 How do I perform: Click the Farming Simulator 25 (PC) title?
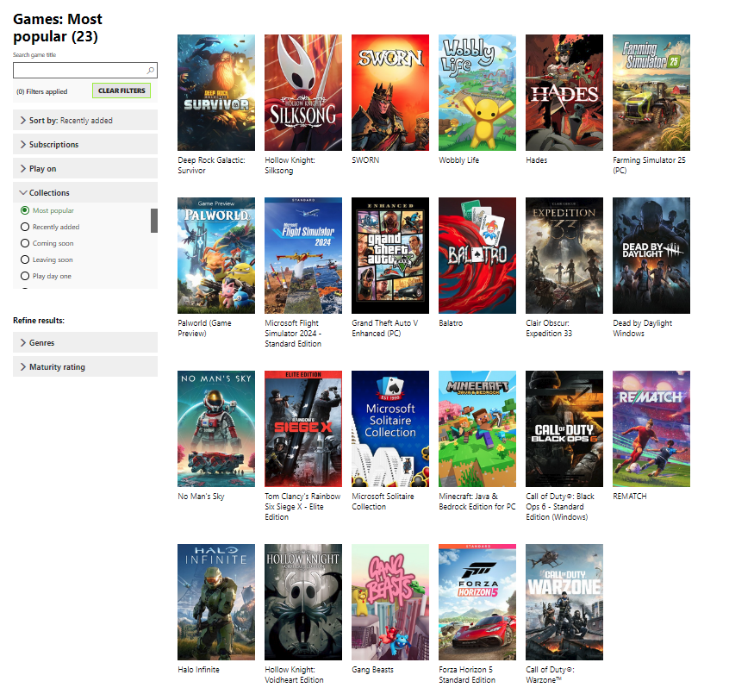tap(649, 166)
